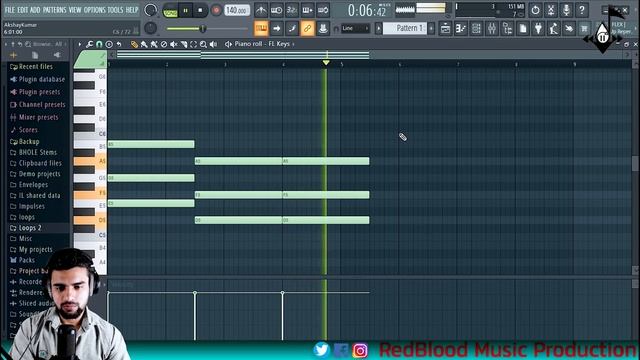Open the Channel rack icon
This screenshot has width=640, height=360.
476,29
